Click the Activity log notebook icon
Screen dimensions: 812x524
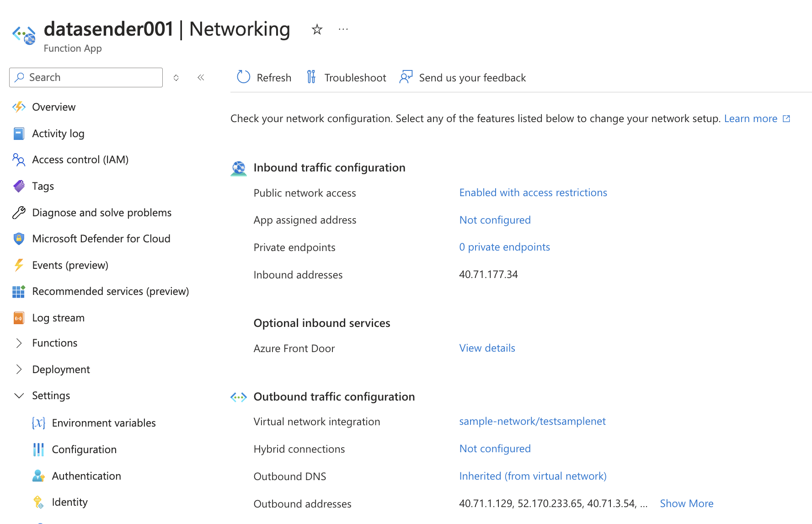point(19,134)
